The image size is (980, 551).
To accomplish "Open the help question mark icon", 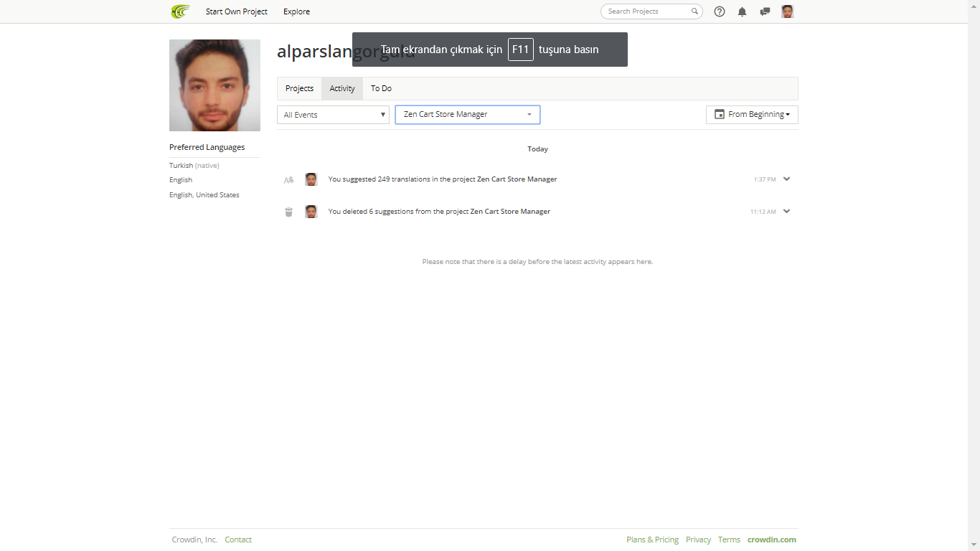I will point(720,11).
